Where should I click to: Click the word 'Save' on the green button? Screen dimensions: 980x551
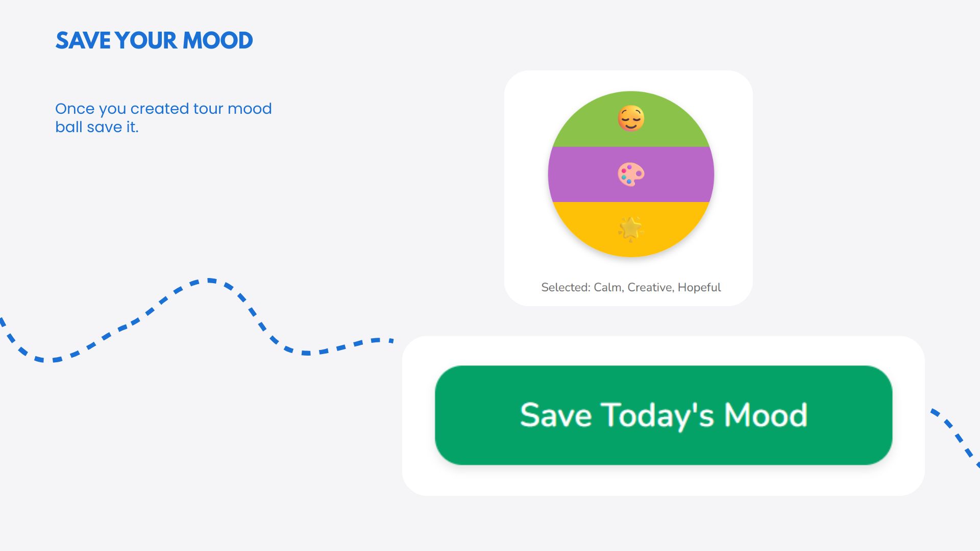coord(555,415)
